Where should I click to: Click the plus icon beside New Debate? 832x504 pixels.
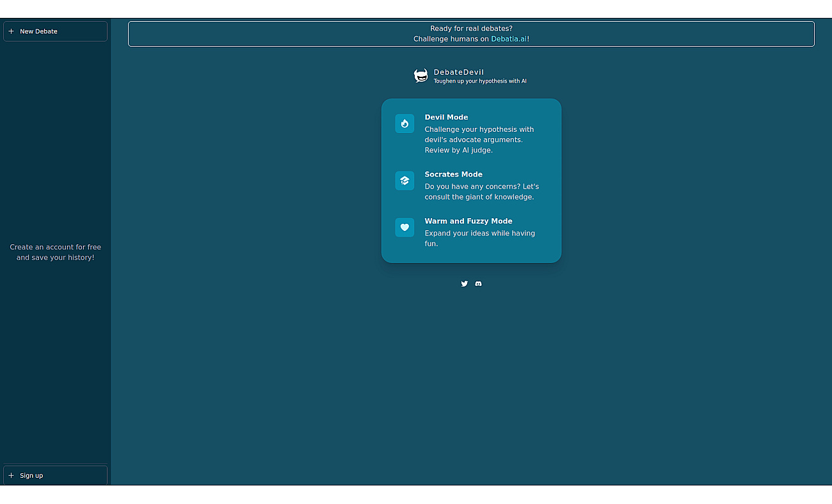(11, 31)
